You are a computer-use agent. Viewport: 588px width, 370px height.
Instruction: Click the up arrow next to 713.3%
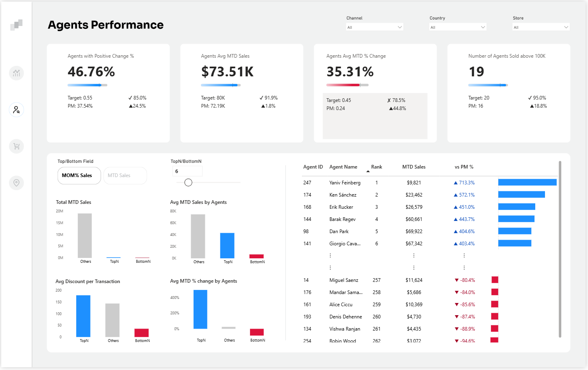(x=456, y=183)
